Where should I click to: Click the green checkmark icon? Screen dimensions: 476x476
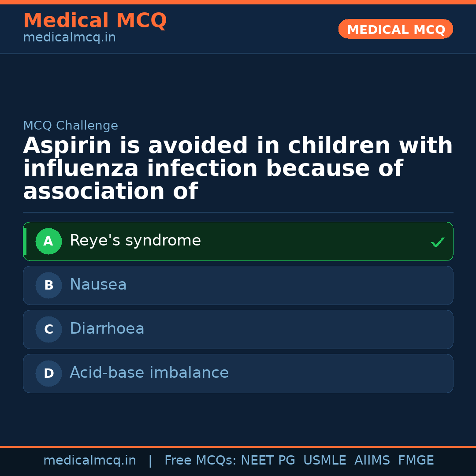437,242
